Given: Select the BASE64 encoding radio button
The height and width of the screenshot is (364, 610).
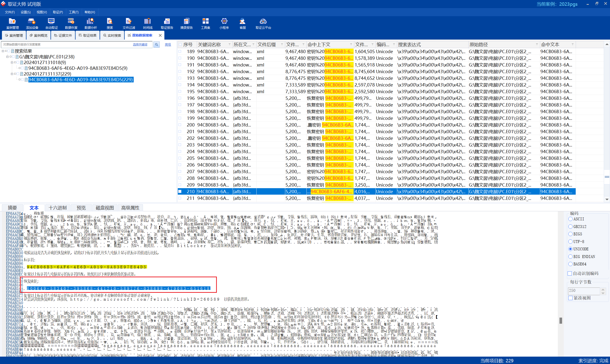Looking at the screenshot, I should tap(570, 264).
